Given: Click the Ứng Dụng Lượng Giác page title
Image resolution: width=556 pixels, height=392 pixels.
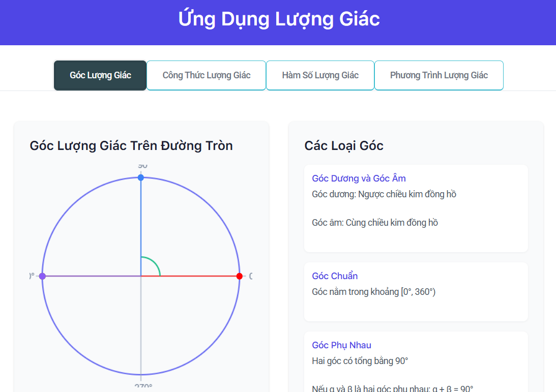Looking at the screenshot, I should pos(279,19).
